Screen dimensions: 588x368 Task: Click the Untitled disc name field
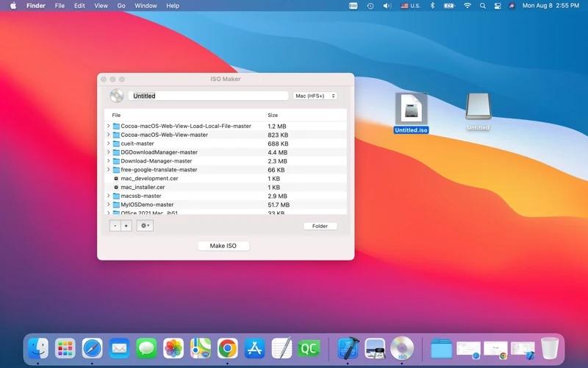[208, 96]
